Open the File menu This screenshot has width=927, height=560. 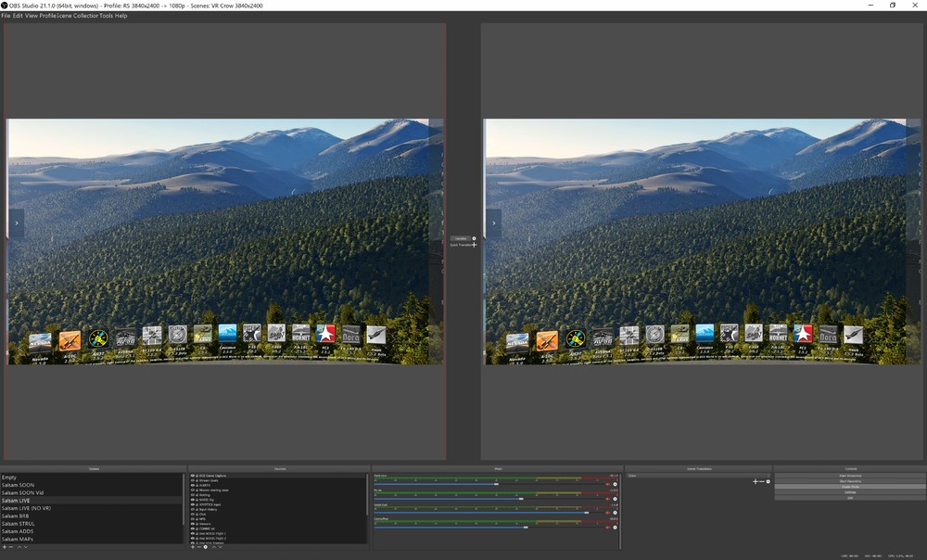6,16
